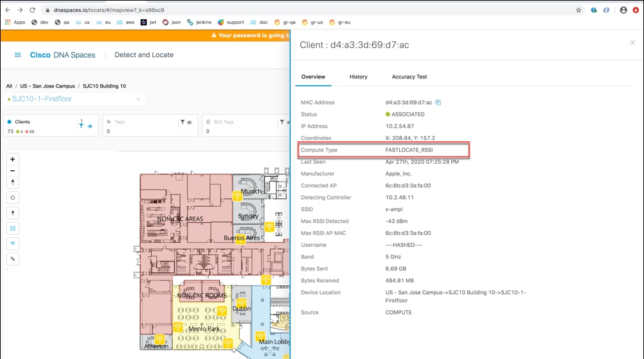Click the All breadcrumb link

[9, 86]
